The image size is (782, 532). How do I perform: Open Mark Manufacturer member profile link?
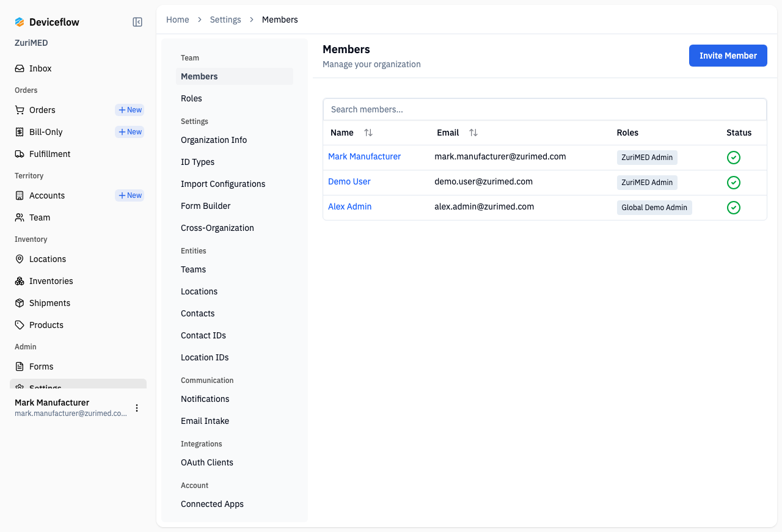[364, 156]
